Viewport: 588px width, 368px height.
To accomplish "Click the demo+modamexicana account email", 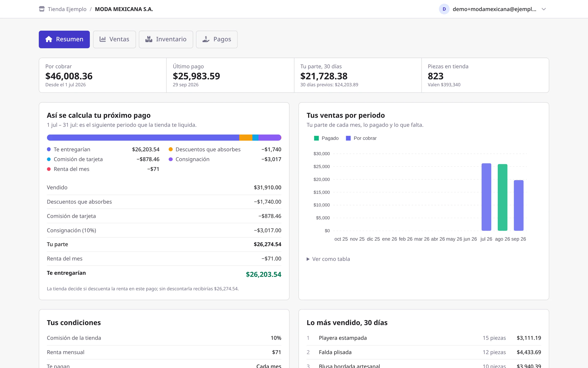I will (494, 9).
